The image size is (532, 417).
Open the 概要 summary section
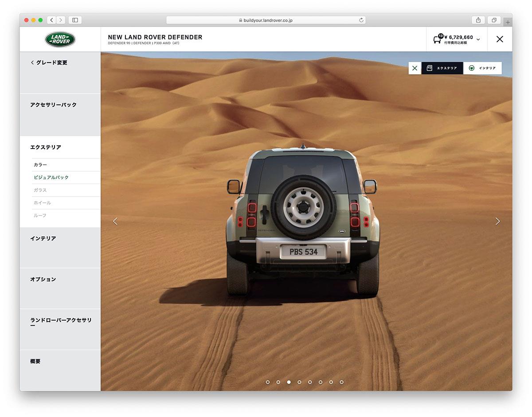pos(60,370)
